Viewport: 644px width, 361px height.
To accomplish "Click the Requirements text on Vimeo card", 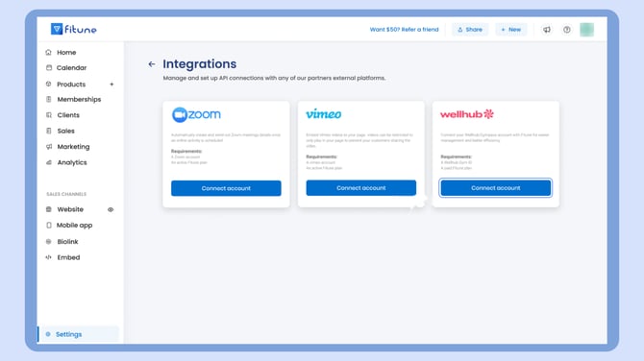I will tap(322, 156).
